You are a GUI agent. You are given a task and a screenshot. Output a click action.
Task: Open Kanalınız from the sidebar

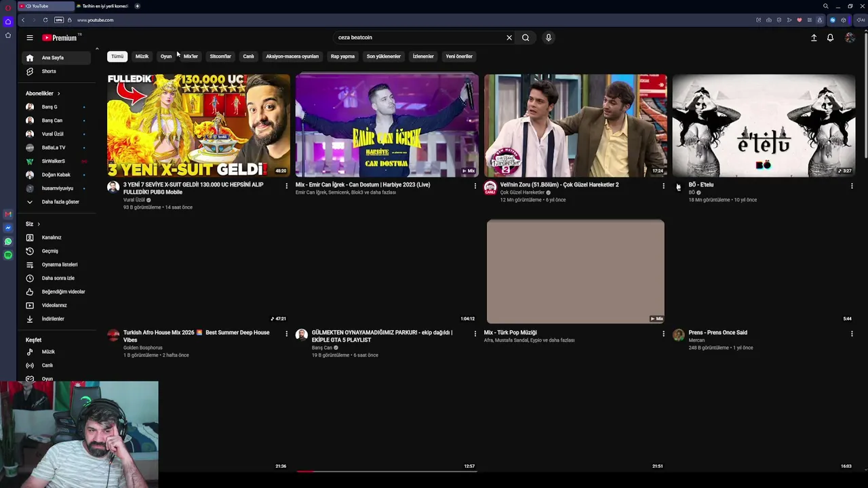point(56,237)
